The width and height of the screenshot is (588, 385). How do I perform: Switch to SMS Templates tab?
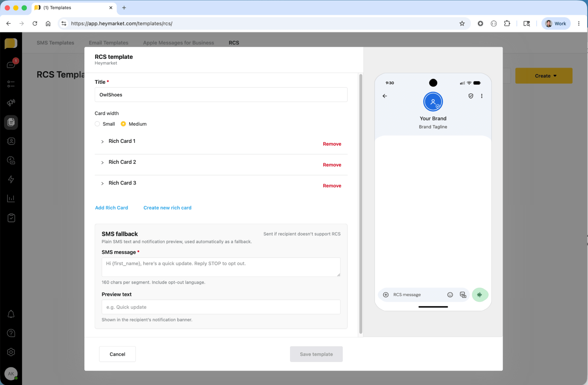(55, 43)
